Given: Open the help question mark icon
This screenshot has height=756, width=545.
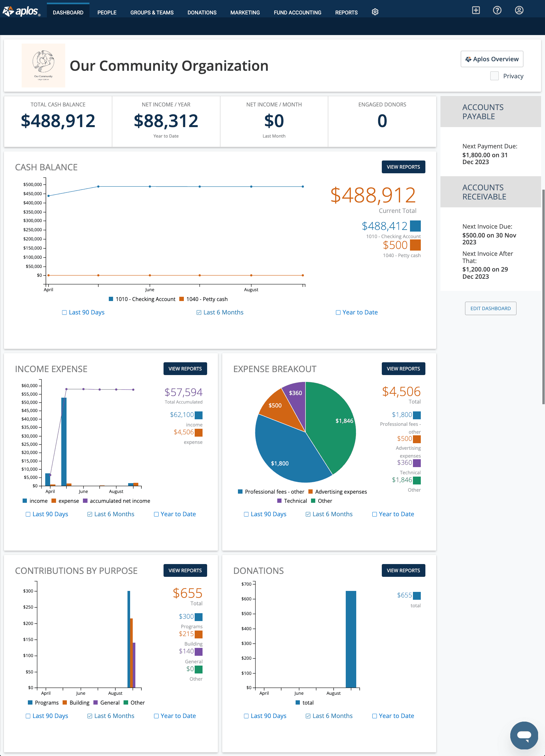Looking at the screenshot, I should 497,10.
